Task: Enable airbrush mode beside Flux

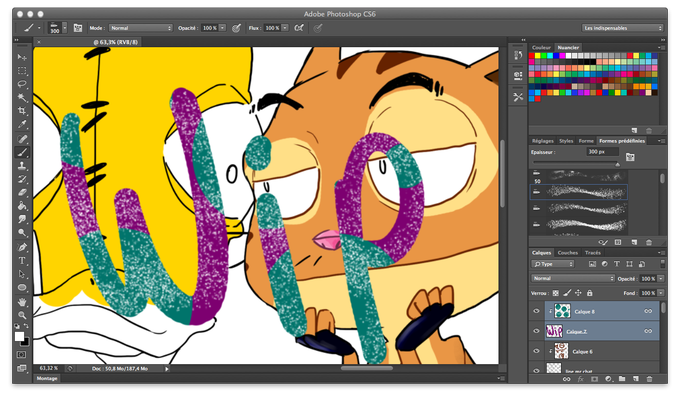Action: [x=299, y=28]
